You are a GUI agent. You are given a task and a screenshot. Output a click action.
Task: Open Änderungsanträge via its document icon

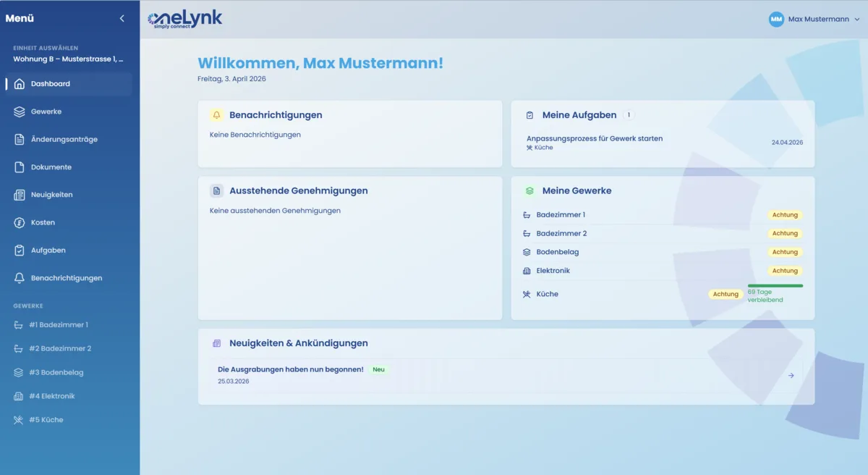point(20,139)
